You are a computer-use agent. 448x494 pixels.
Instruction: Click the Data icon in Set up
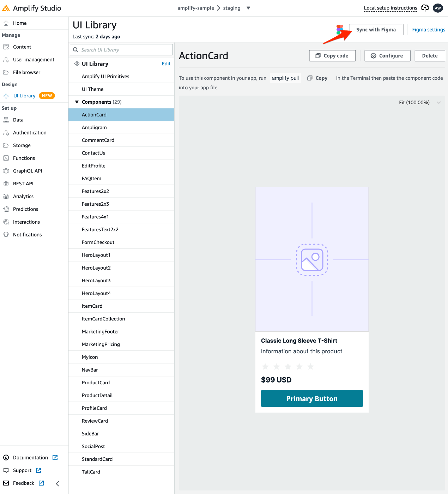(6, 120)
